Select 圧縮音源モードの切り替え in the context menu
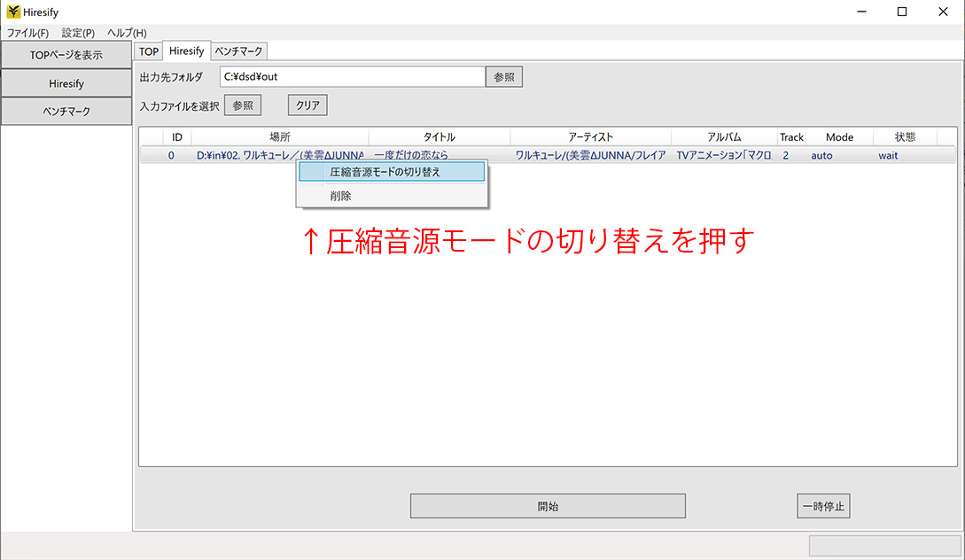The width and height of the screenshot is (965, 560). [x=392, y=171]
